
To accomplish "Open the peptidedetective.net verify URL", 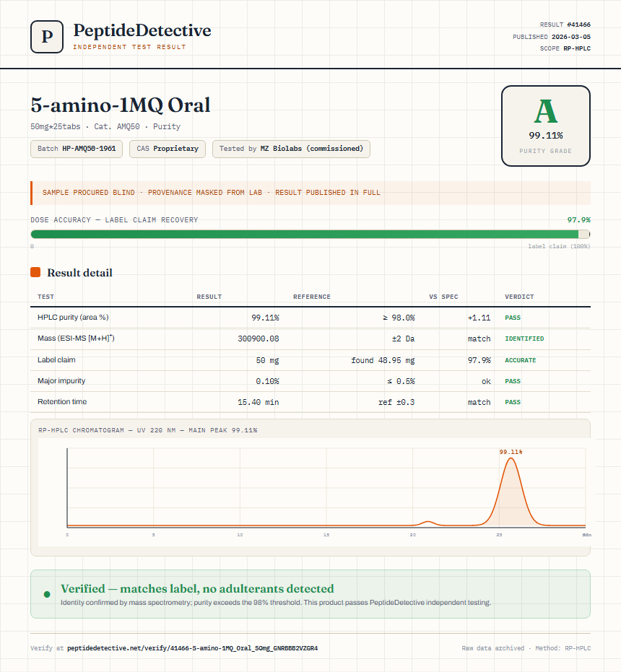I will click(x=193, y=648).
